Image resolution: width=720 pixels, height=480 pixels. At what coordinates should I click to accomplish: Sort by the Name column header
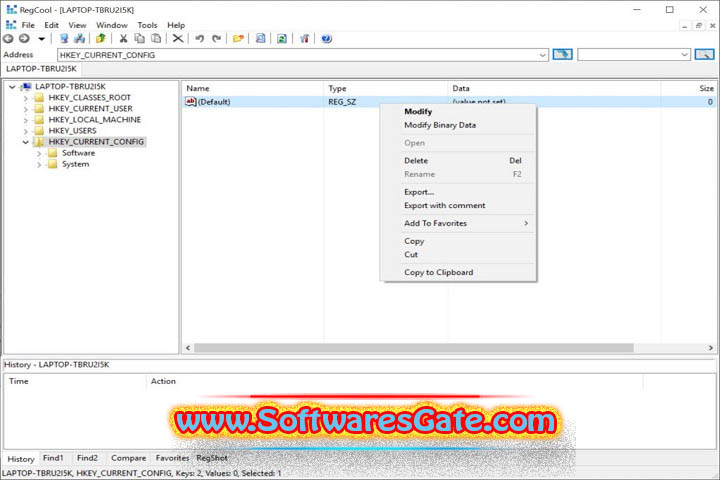pos(253,88)
